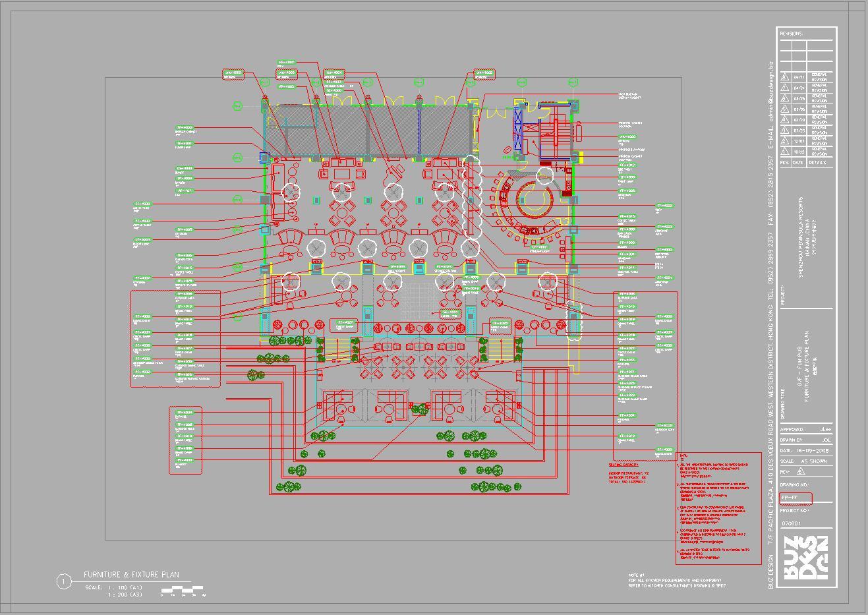This screenshot has width=868, height=615.
Task: Click the "AS SHOWN" scale value
Action: tap(815, 461)
